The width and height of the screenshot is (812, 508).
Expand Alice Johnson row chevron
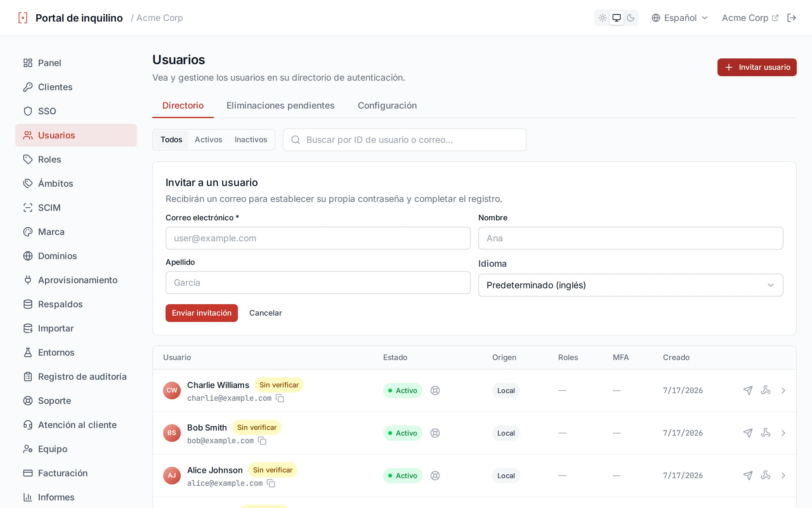(783, 476)
